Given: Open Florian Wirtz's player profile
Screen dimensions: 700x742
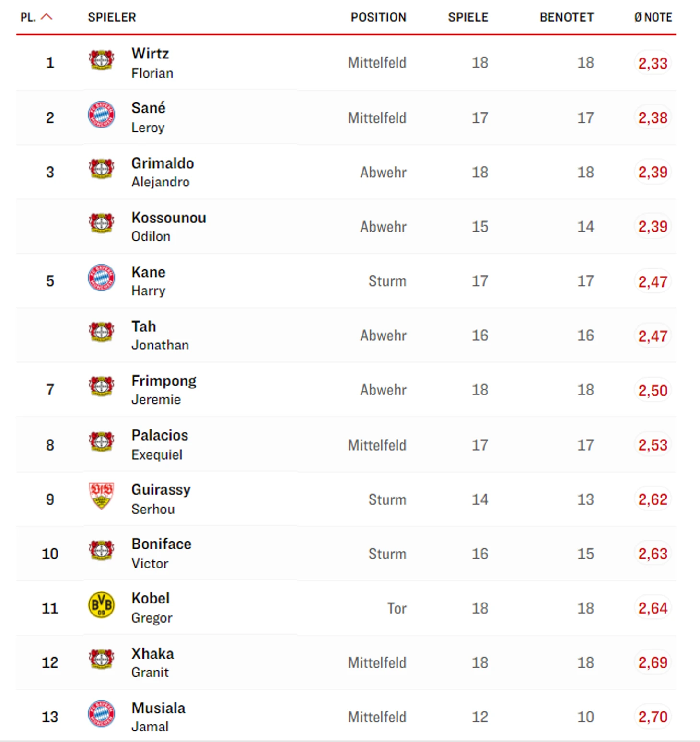Looking at the screenshot, I should click(x=152, y=63).
